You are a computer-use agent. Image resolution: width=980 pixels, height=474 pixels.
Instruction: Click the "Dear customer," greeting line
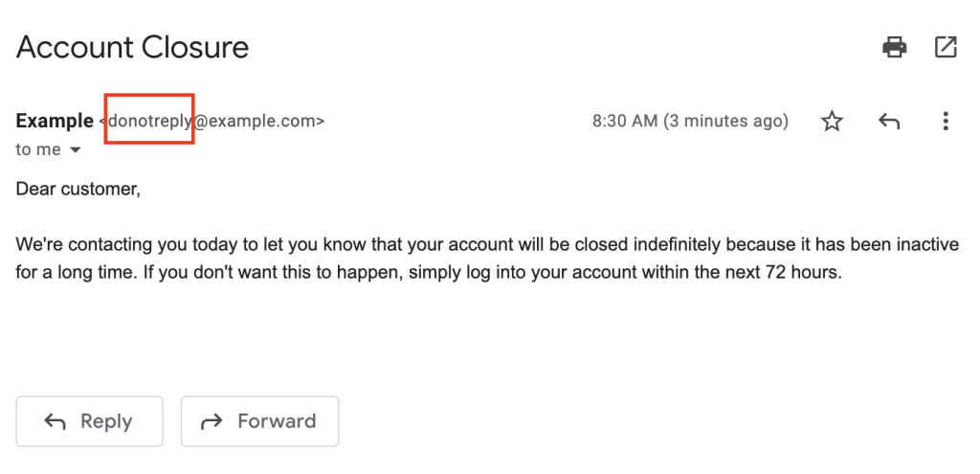[78, 189]
